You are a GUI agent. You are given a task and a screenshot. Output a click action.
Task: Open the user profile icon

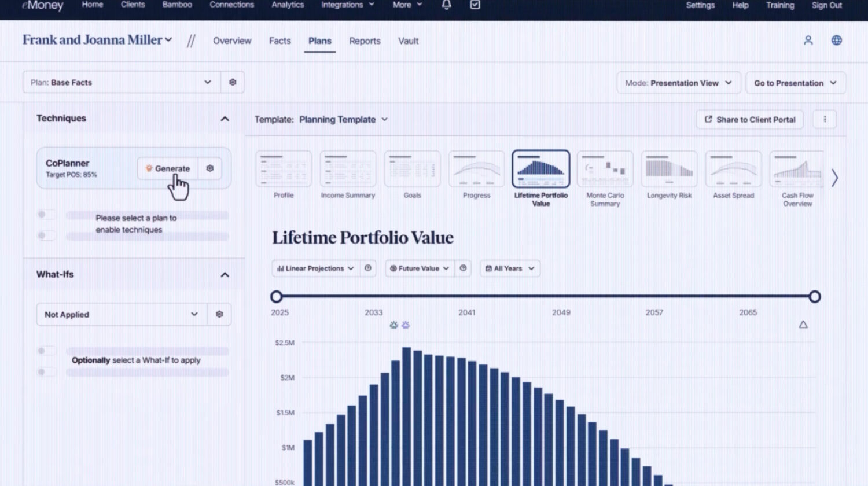808,41
